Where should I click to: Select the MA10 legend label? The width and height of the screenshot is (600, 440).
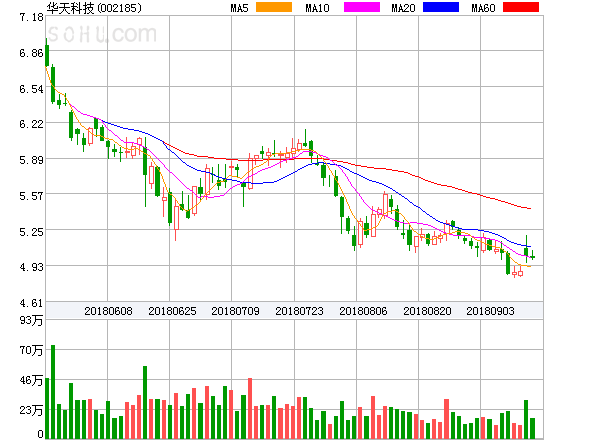coord(318,8)
